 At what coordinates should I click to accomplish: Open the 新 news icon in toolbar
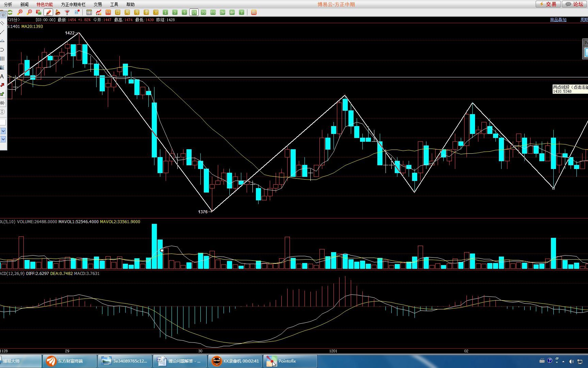(77, 12)
